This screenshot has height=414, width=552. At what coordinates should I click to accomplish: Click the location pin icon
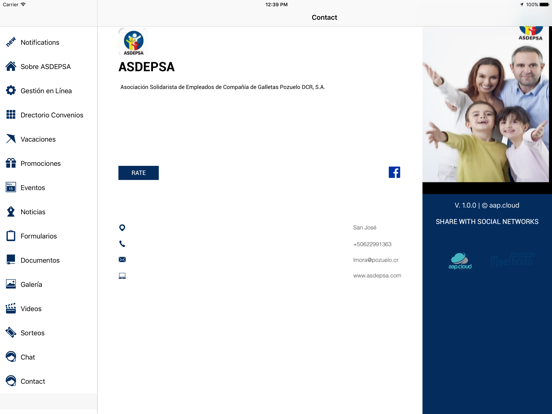122,228
